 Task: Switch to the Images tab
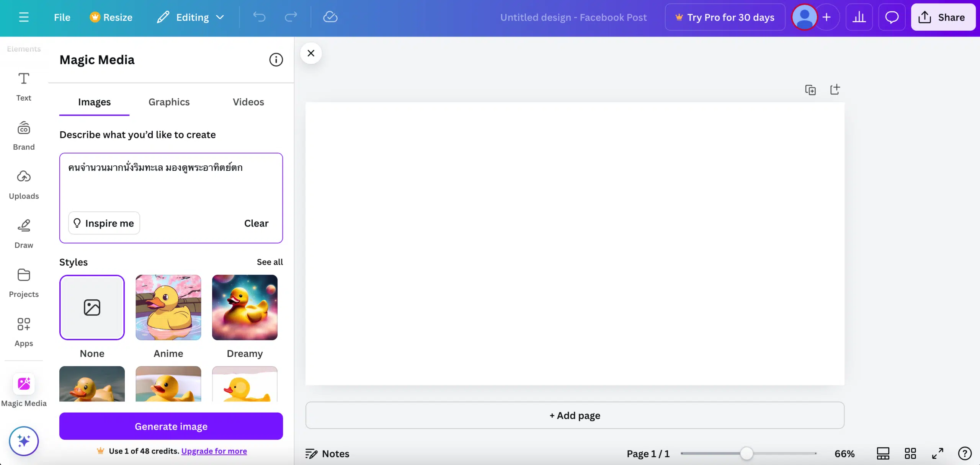point(94,102)
